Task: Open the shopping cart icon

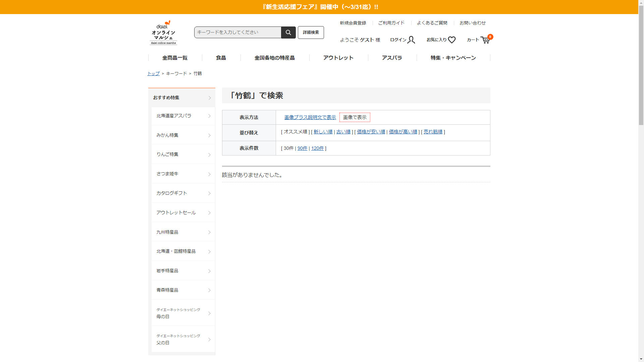Action: 485,40
